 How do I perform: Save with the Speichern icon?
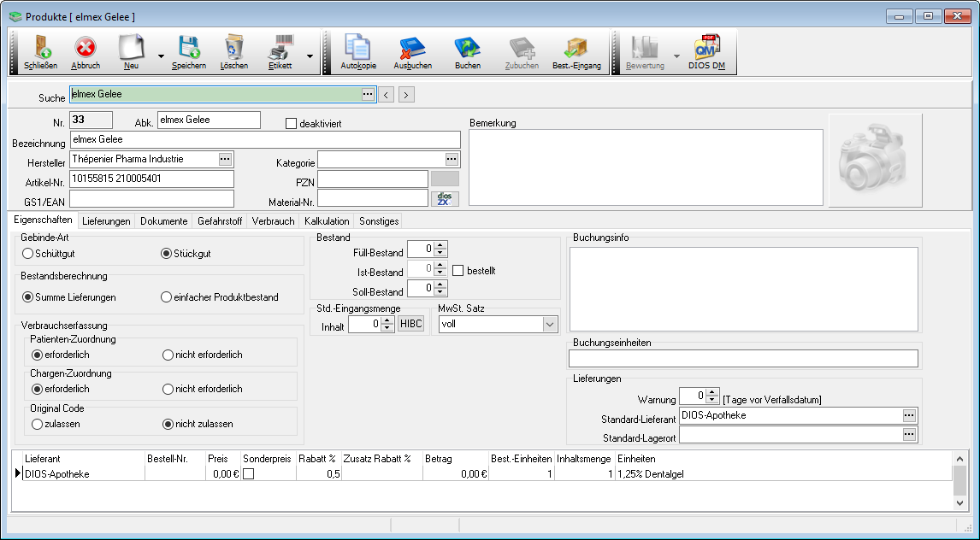tap(188, 48)
